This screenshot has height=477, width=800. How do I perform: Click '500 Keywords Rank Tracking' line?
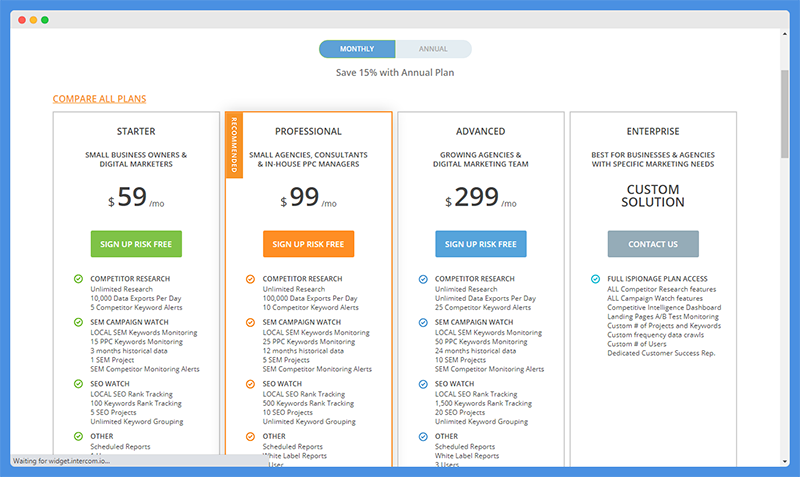coord(308,404)
